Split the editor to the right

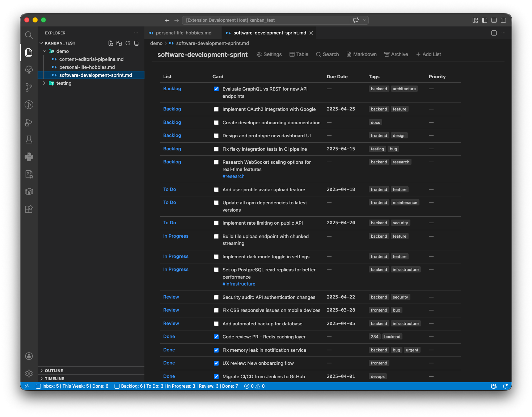(494, 33)
